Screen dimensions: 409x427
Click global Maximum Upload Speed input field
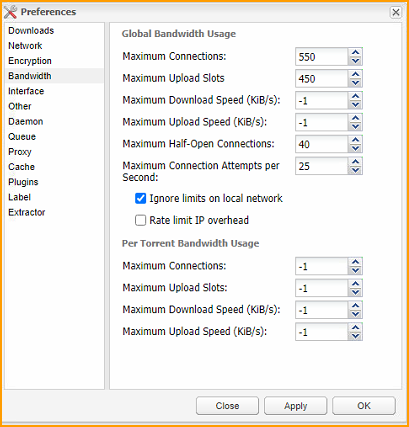click(x=322, y=122)
